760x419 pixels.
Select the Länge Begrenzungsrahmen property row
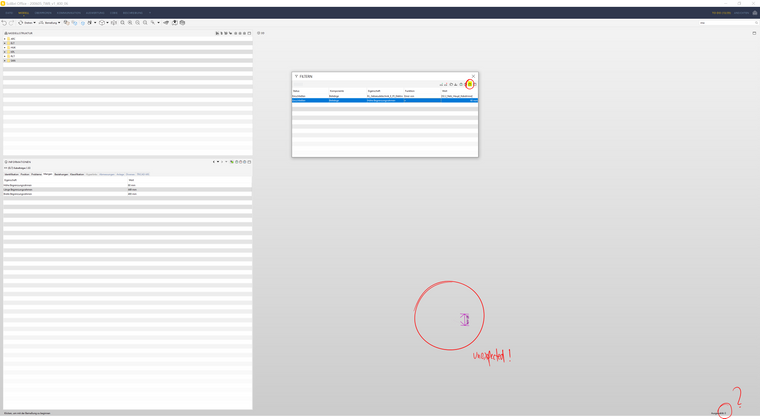coord(127,189)
